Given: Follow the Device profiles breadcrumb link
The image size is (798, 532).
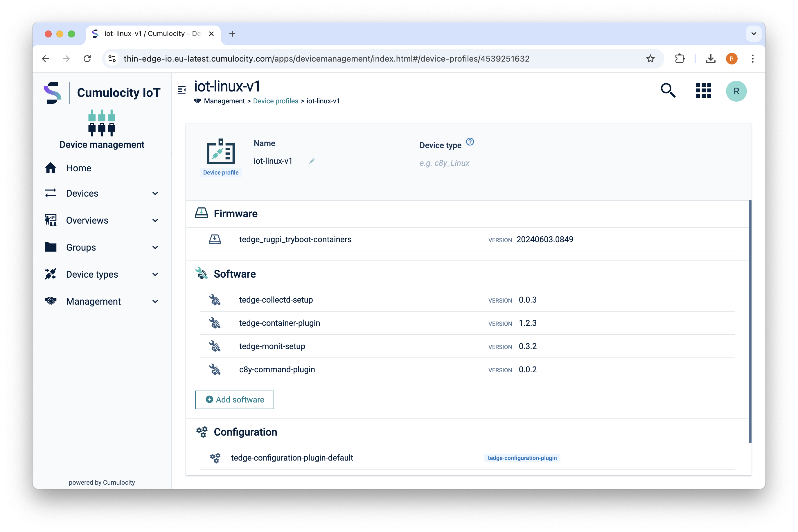Looking at the screenshot, I should (x=276, y=101).
